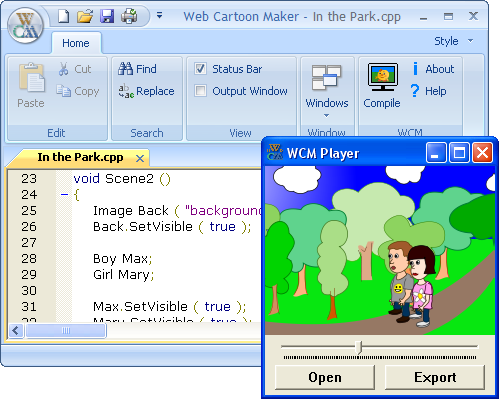Image resolution: width=500 pixels, height=400 pixels.
Task: Click the Edit group label
Action: click(56, 133)
